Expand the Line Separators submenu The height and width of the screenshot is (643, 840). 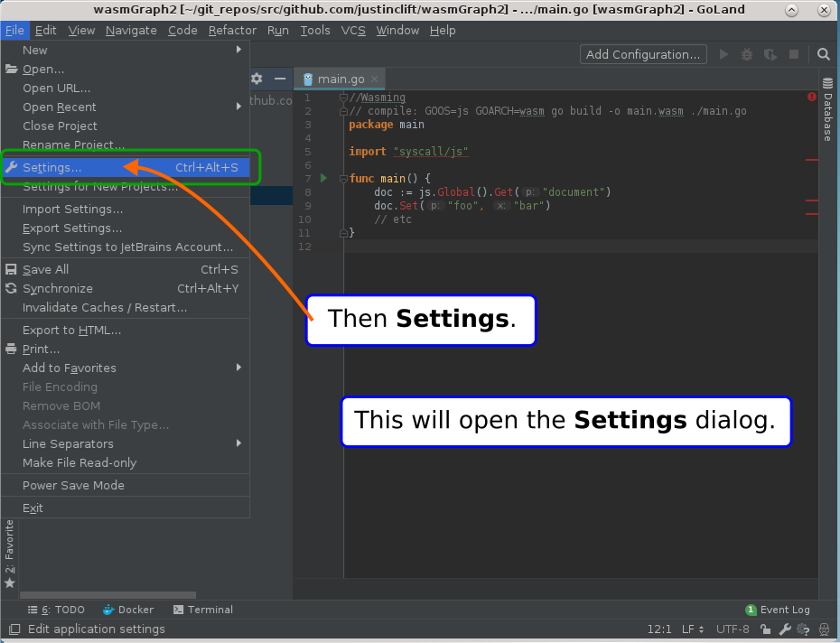(x=126, y=443)
